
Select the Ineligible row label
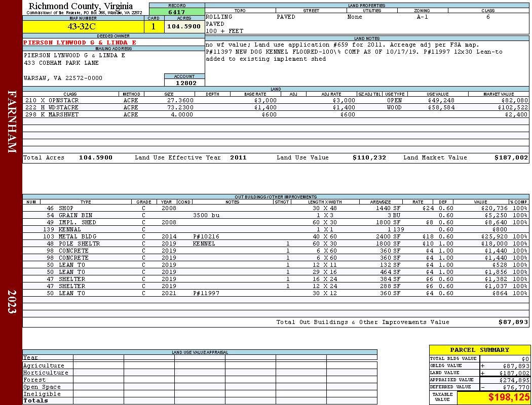point(42,394)
